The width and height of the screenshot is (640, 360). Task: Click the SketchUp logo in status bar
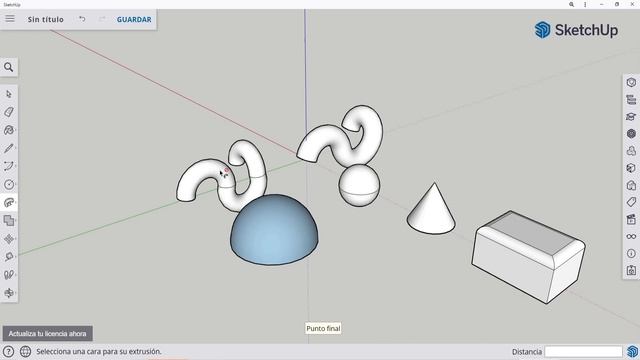tap(632, 351)
